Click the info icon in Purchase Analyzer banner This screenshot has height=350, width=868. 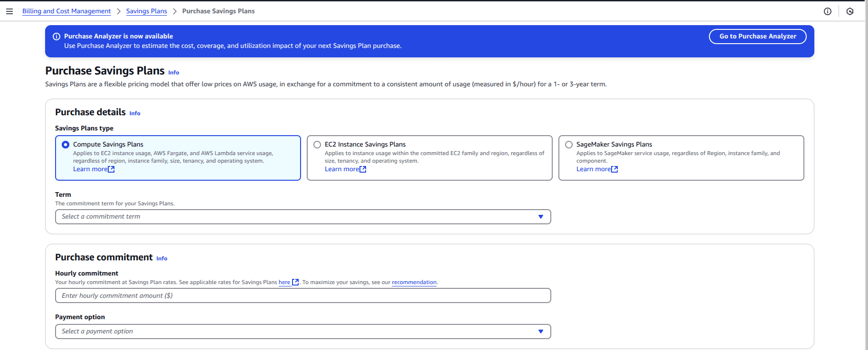(x=57, y=37)
